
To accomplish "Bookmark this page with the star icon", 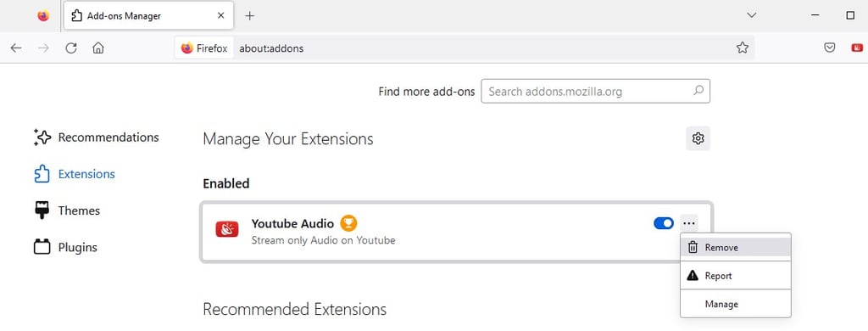I will click(x=743, y=48).
